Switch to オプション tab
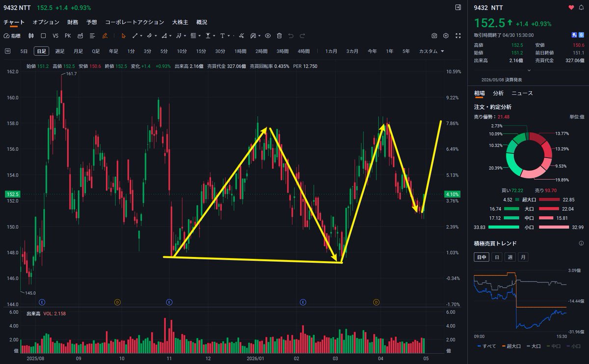Image resolution: width=589 pixels, height=364 pixels. point(46,22)
